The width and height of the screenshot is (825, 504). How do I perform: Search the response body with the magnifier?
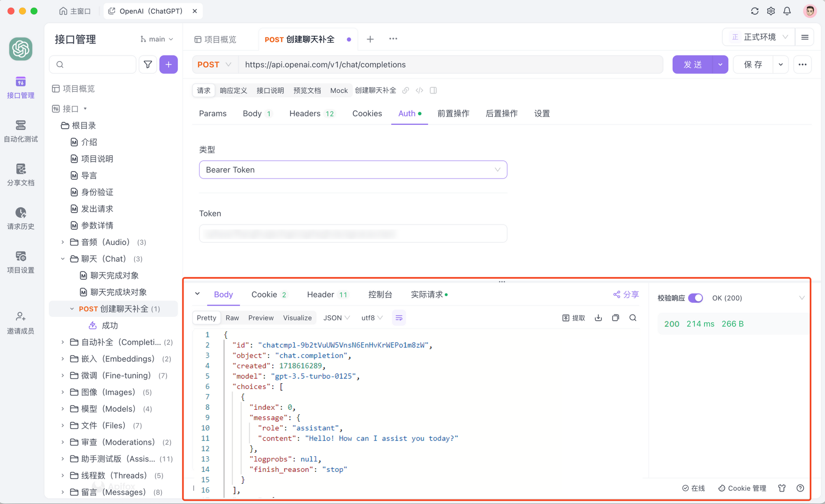pyautogui.click(x=633, y=318)
